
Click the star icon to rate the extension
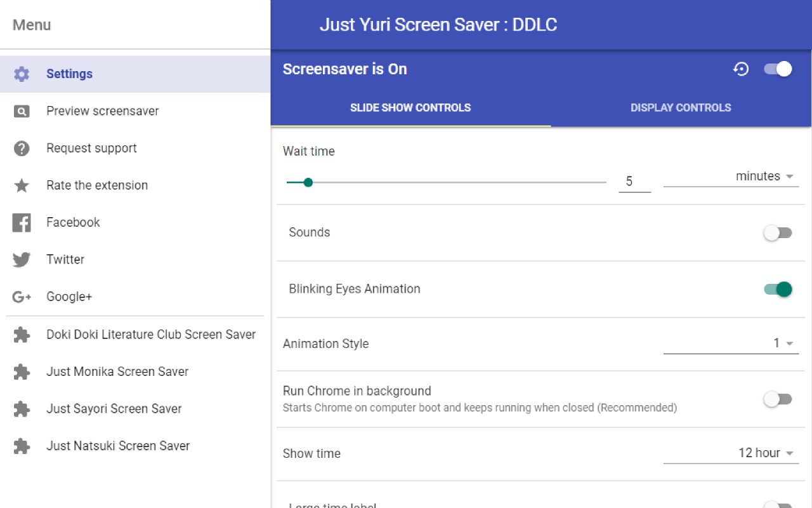(x=22, y=185)
